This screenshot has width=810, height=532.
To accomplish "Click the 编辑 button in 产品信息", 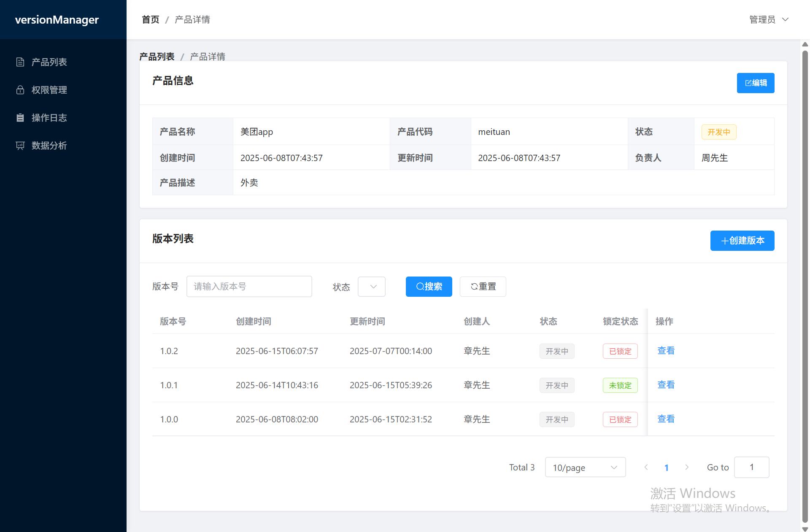I will (x=755, y=83).
